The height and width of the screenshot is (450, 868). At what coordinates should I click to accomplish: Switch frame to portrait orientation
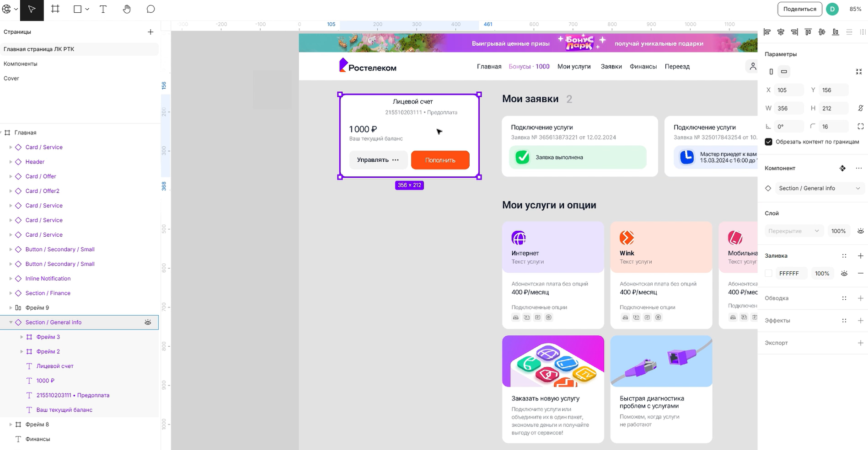tap(771, 72)
